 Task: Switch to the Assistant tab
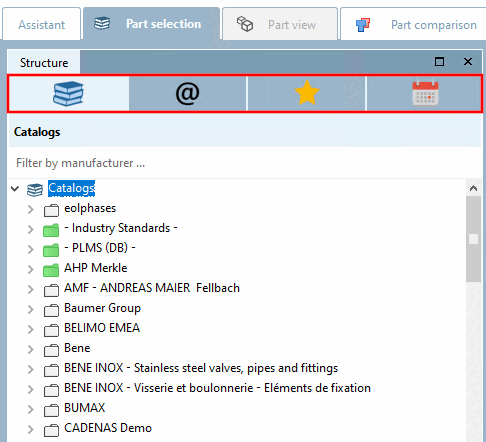[x=42, y=25]
